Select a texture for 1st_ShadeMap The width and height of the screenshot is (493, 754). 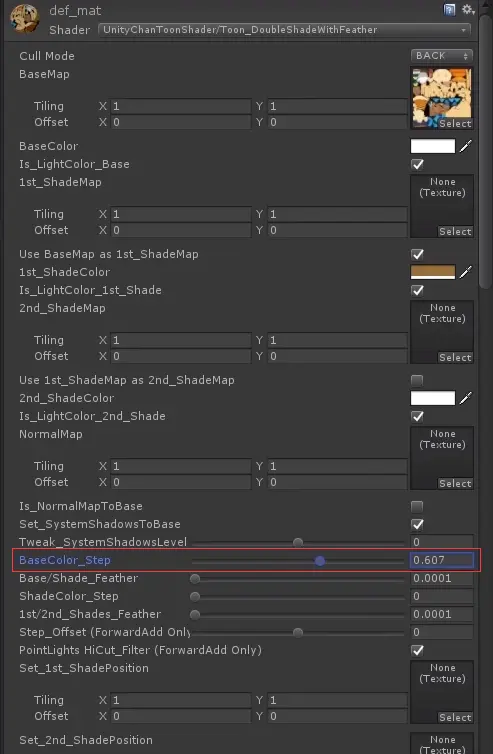pos(455,231)
